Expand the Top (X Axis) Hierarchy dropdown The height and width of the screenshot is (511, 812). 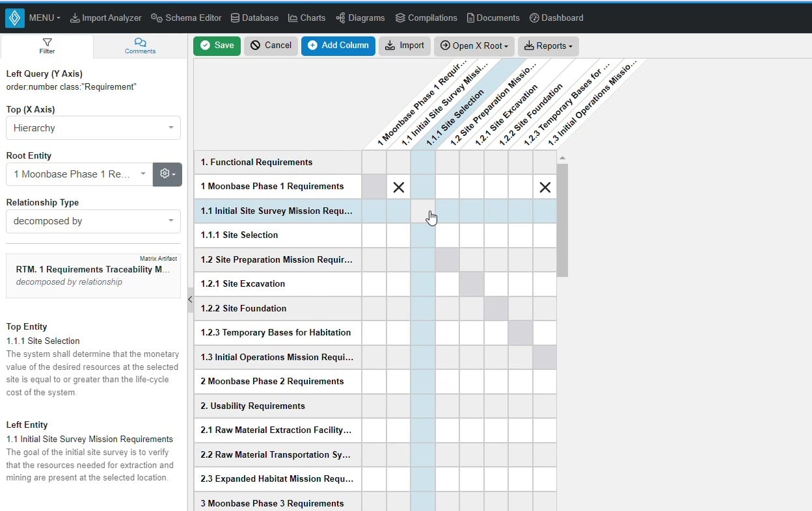pyautogui.click(x=93, y=128)
